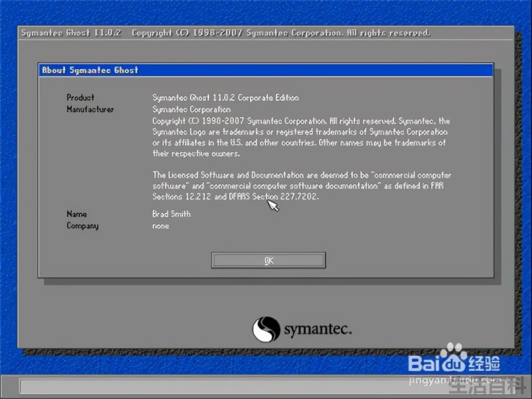This screenshot has width=532, height=399.
Task: Click "Symantec Ghost 11.0.2 Corporate Edition" product text
Action: (226, 98)
